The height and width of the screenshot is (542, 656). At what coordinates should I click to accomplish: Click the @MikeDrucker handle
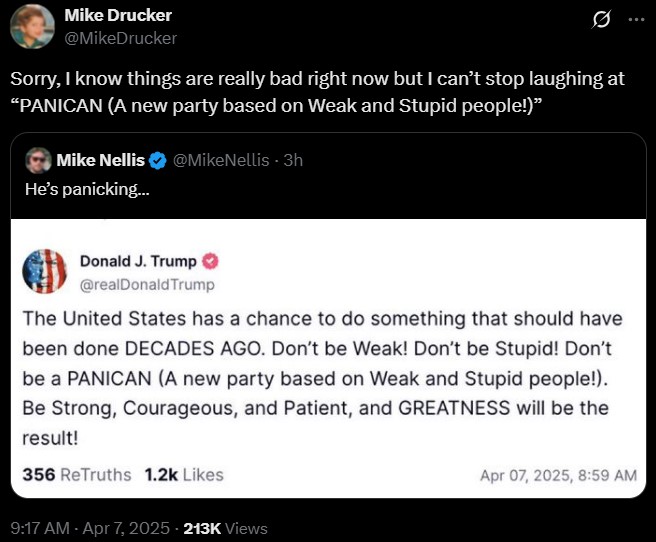[x=120, y=38]
